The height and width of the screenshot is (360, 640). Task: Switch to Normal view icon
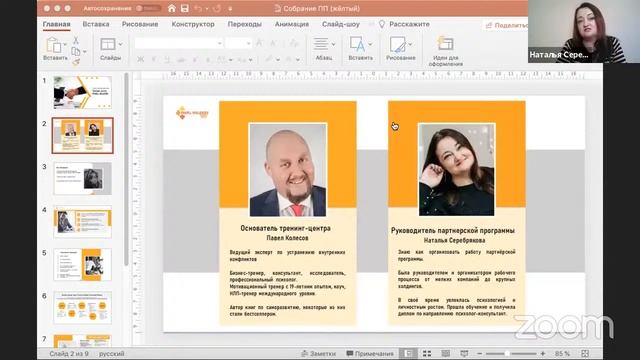408,353
